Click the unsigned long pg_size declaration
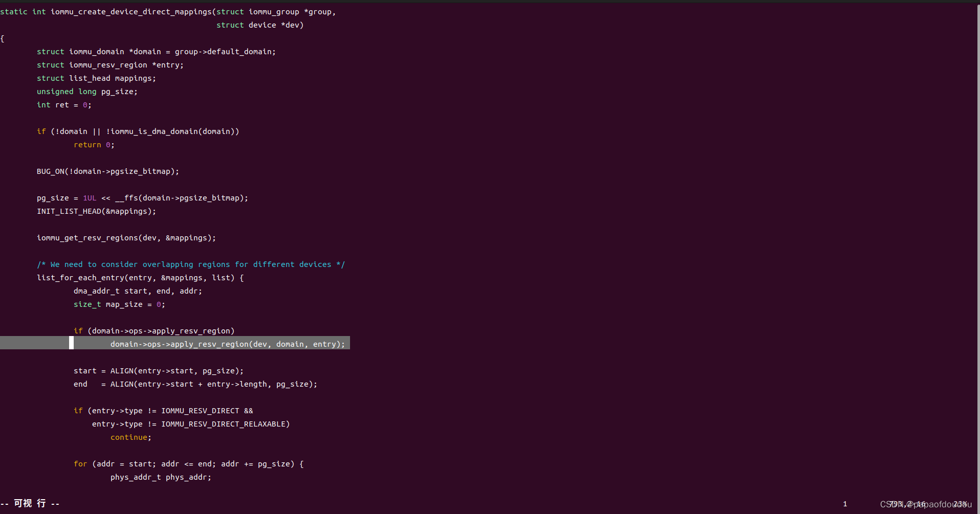 (87, 92)
